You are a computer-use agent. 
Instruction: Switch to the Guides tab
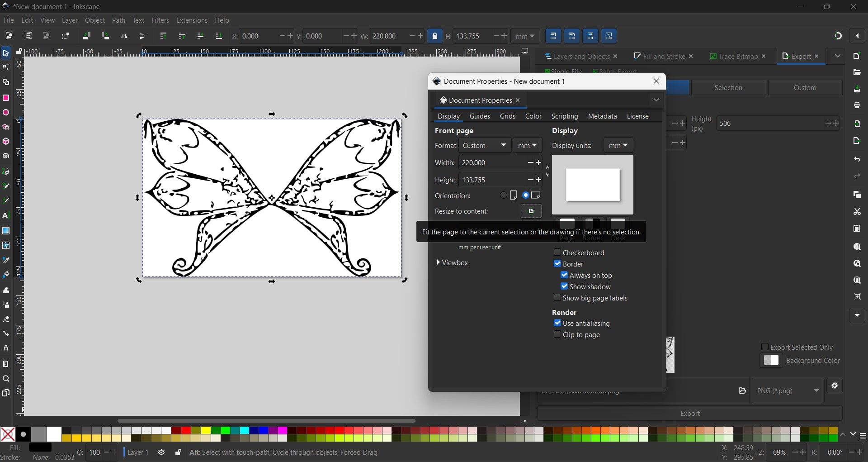pos(480,116)
